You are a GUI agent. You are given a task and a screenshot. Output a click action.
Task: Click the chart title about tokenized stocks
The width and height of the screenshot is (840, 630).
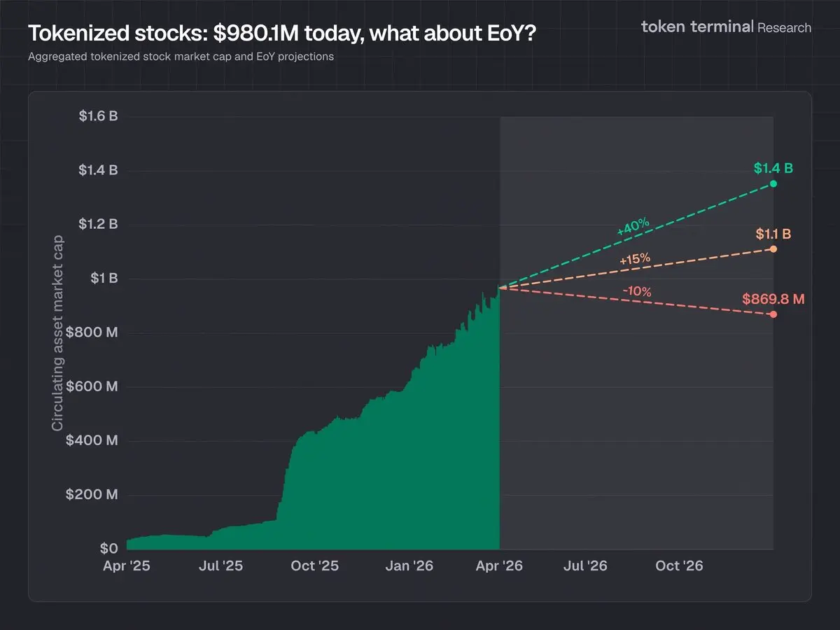282,32
